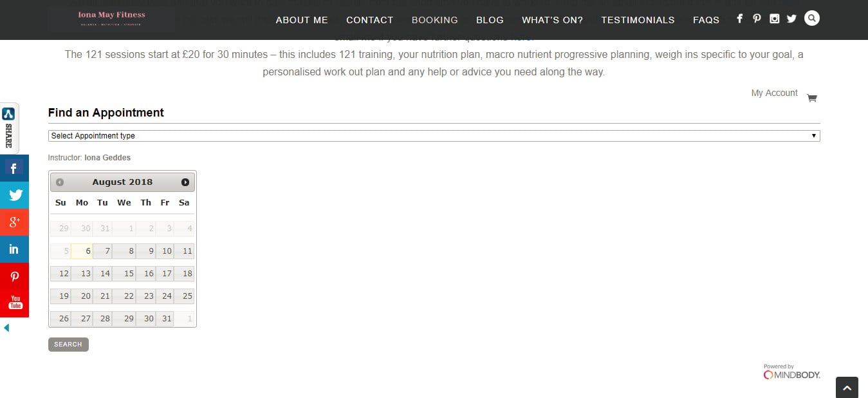Image resolution: width=868 pixels, height=398 pixels.
Task: Select August 6 in the calendar
Action: tap(82, 251)
